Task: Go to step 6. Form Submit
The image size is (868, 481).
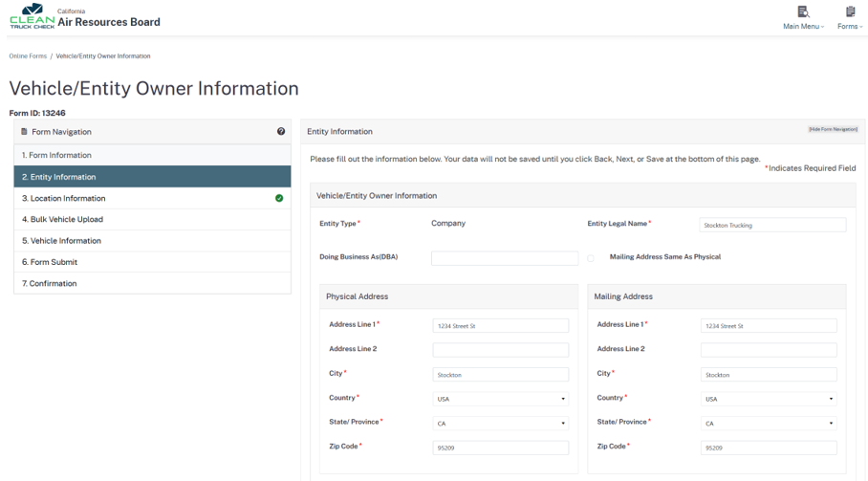Action: pyautogui.click(x=152, y=262)
